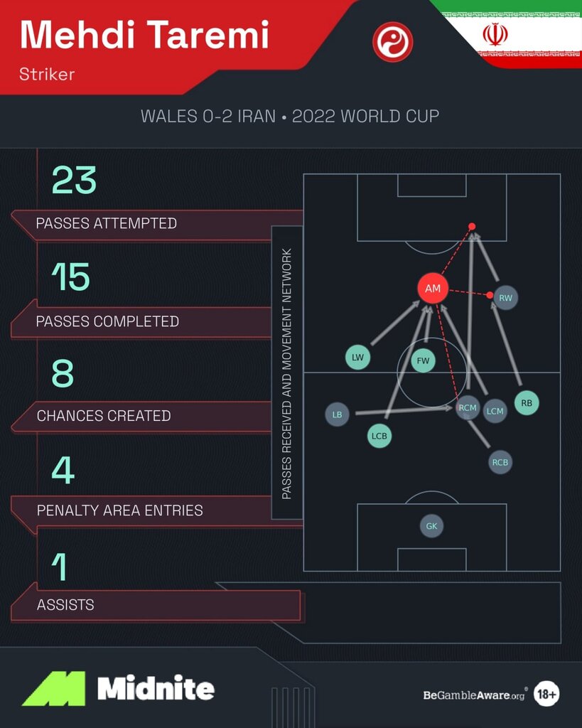
Task: Click the Midnite brand logo
Action: 118,688
